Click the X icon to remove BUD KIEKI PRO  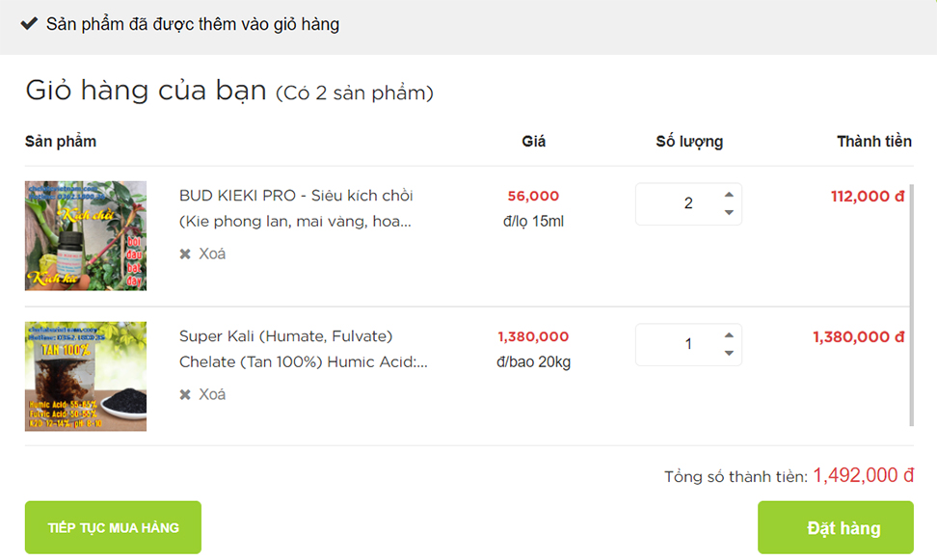[x=184, y=253]
